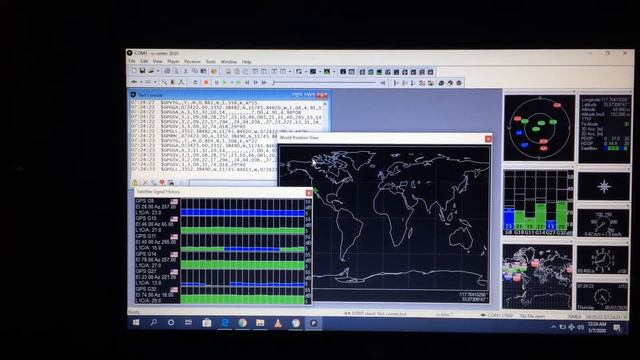Maximize the Text Console window
640x360 pixels.
click(x=309, y=95)
